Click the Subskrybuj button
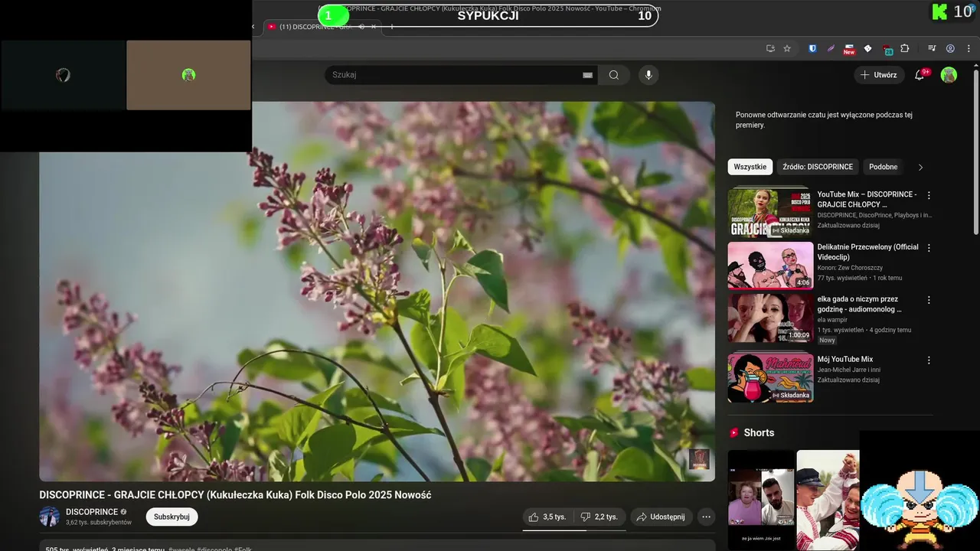 coord(171,517)
